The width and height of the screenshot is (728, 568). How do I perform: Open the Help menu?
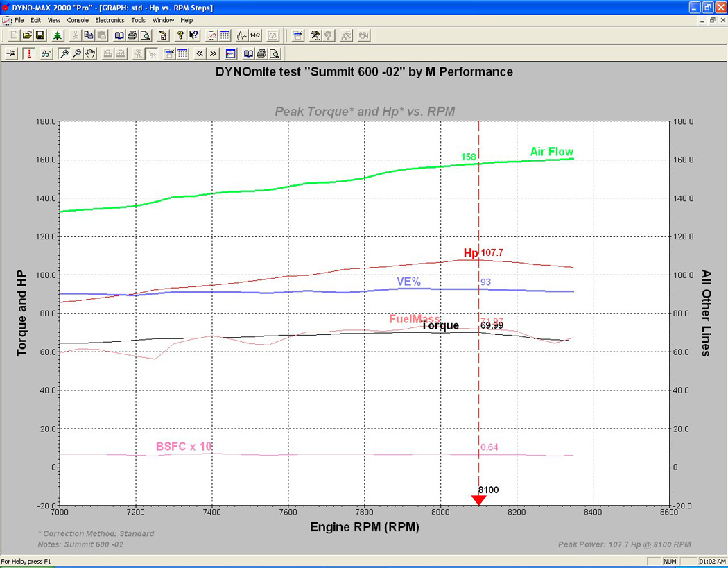coord(187,20)
